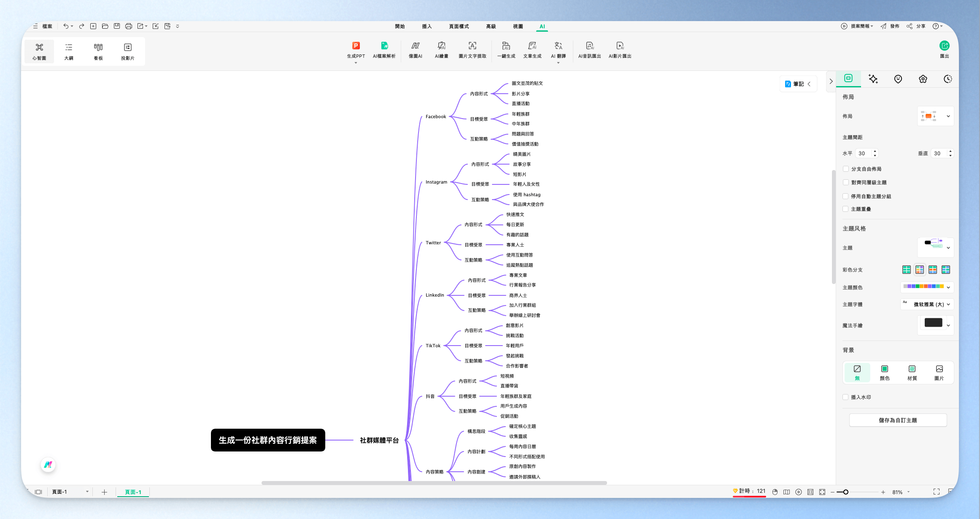Click the fullscreen icon in status bar
The height and width of the screenshot is (519, 980).
[x=937, y=492]
